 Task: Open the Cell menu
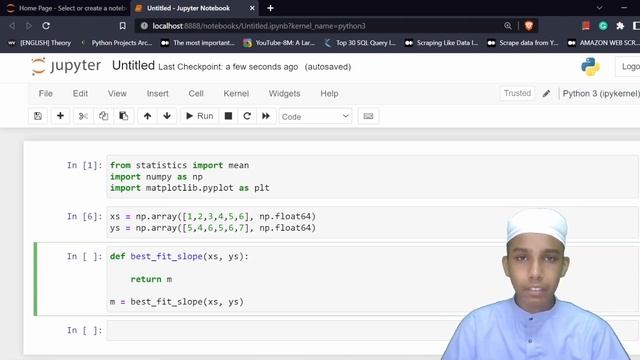tap(196, 93)
